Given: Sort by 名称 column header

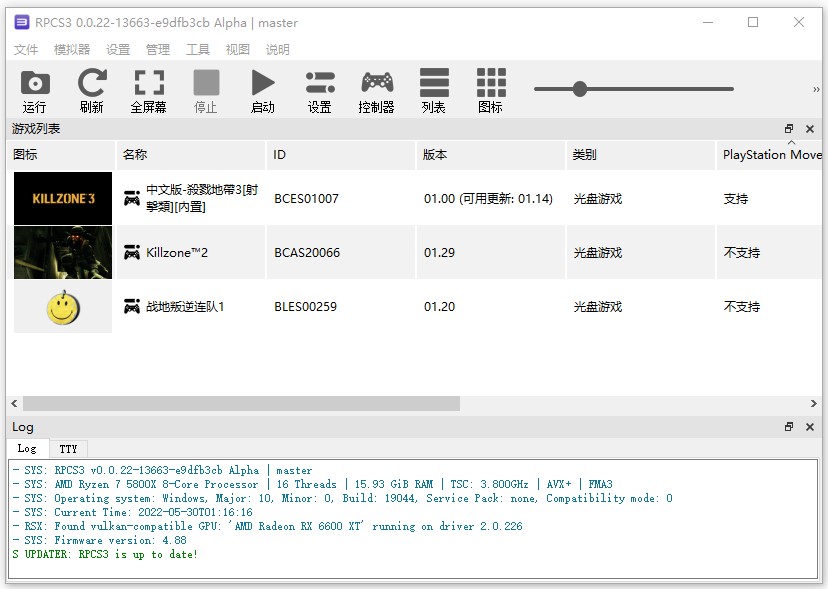Looking at the screenshot, I should 191,155.
